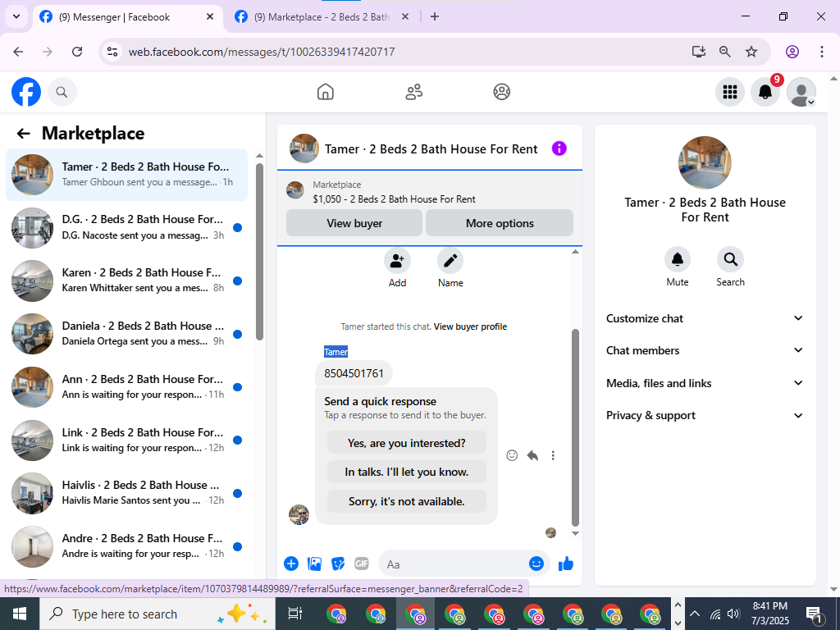This screenshot has width=840, height=630.
Task: Open the Facebook search magnifier icon
Action: pyautogui.click(x=62, y=92)
